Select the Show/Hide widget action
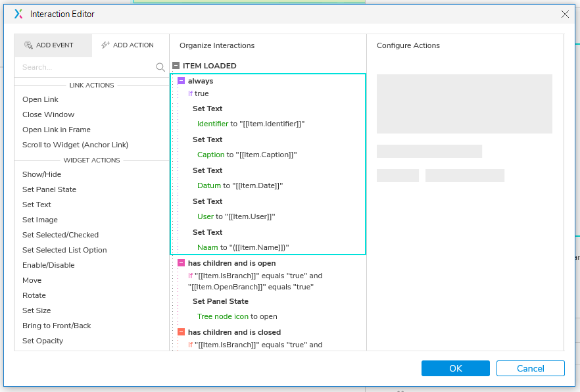This screenshot has width=580, height=392. (41, 174)
